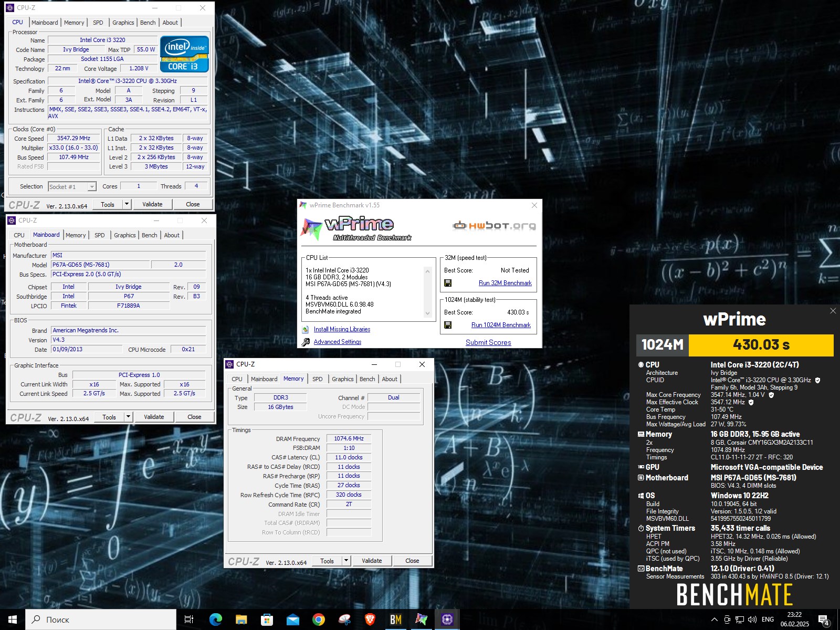The image size is (840, 630).
Task: Click the shield icon beside Max Effective Clock
Action: point(751,402)
